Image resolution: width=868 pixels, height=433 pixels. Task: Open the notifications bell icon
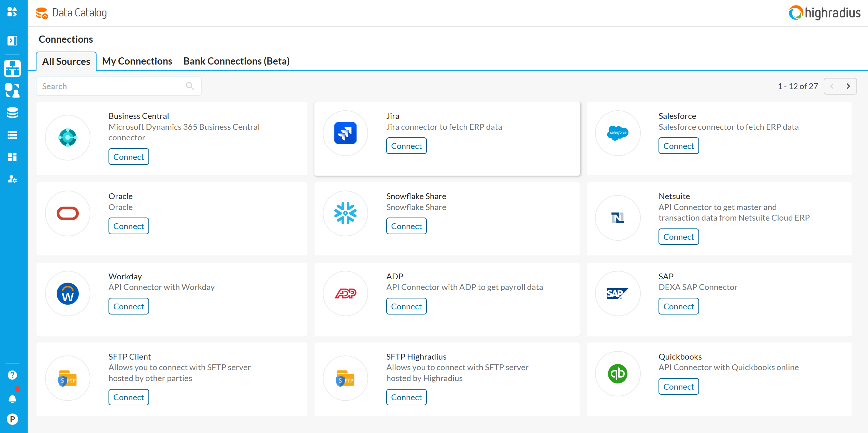coord(12,399)
